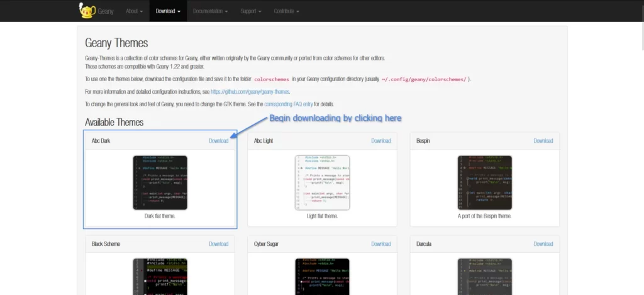View the Cyber Sugar preview image

coord(323,277)
